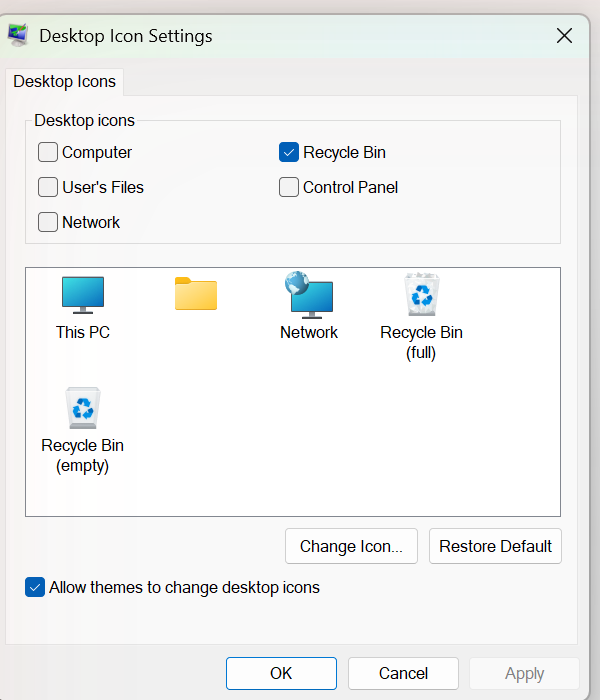The height and width of the screenshot is (700, 600).
Task: Select the Recycle Bin (full) icon
Action: tap(422, 294)
